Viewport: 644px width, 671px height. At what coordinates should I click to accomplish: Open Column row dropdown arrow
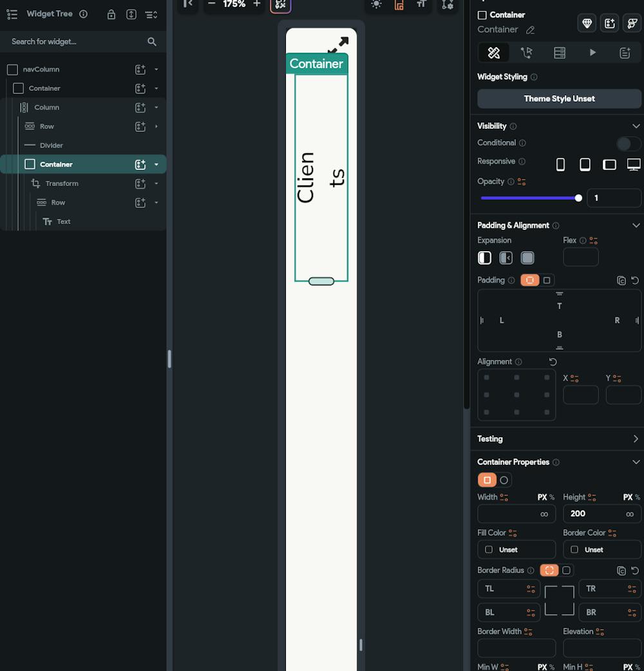[156, 108]
